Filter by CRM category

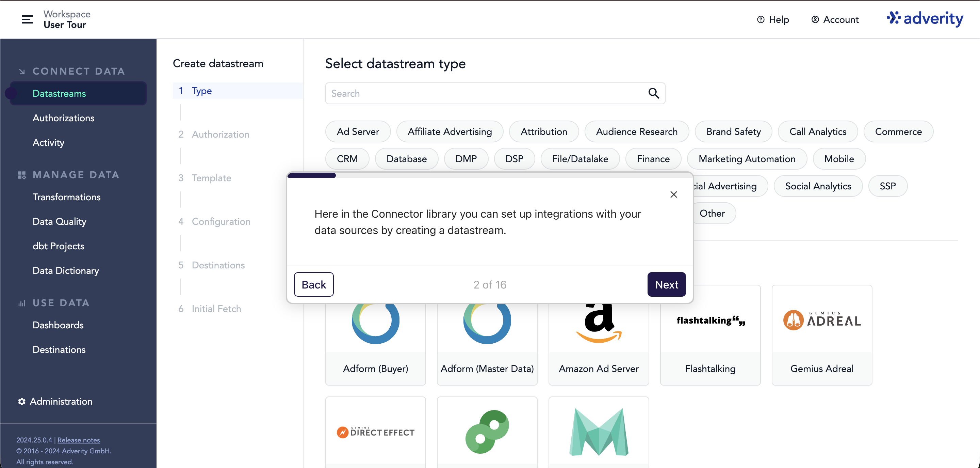click(x=347, y=159)
